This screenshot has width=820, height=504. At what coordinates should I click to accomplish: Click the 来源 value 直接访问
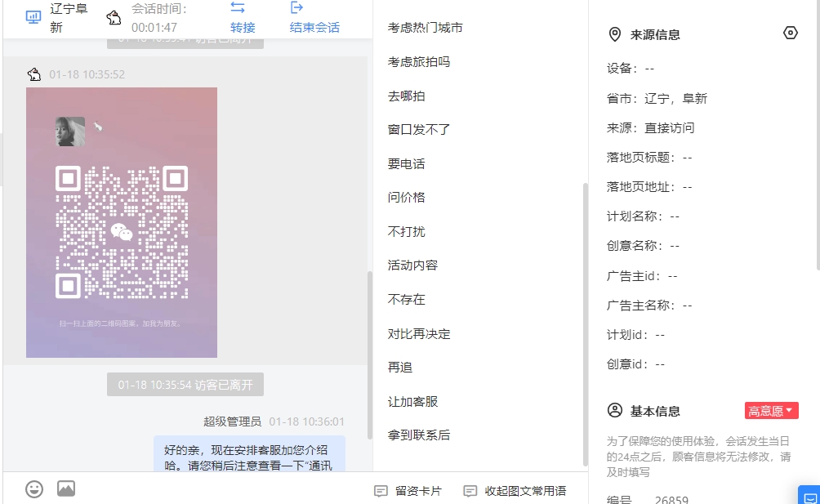click(x=670, y=128)
